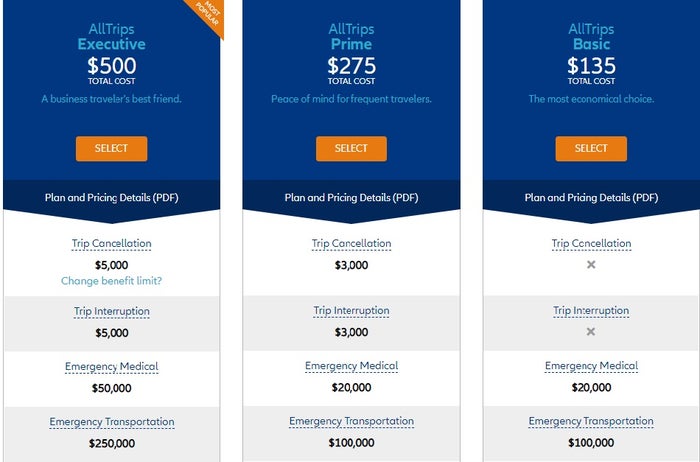Open Basic Plan and Pricing Details PDF
The width and height of the screenshot is (700, 462).
point(591,198)
